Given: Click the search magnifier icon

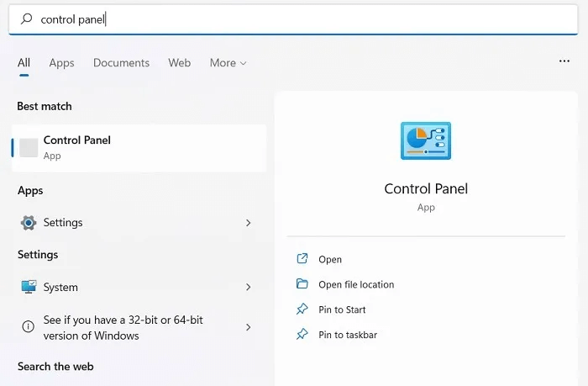Looking at the screenshot, I should tap(28, 19).
